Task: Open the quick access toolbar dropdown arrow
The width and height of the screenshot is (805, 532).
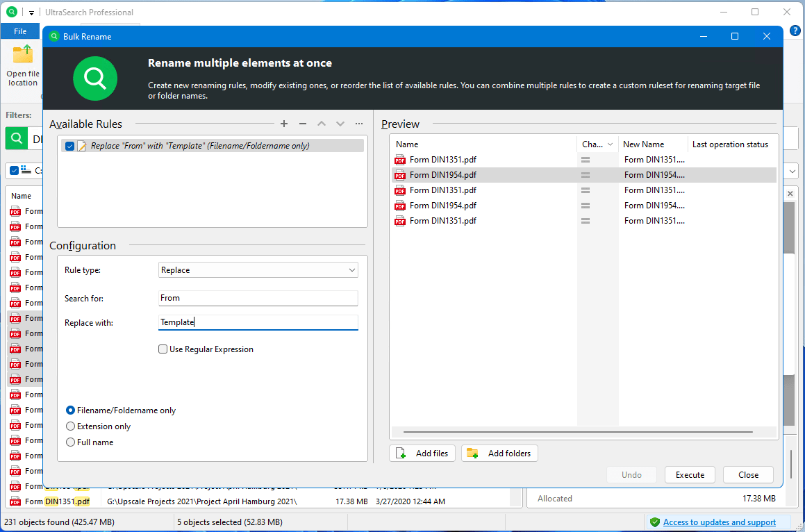Action: [x=31, y=13]
